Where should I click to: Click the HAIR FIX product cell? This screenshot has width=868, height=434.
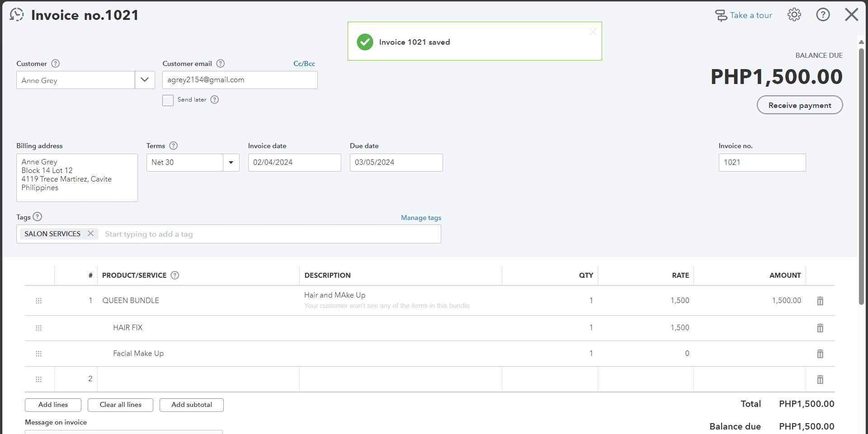point(198,328)
